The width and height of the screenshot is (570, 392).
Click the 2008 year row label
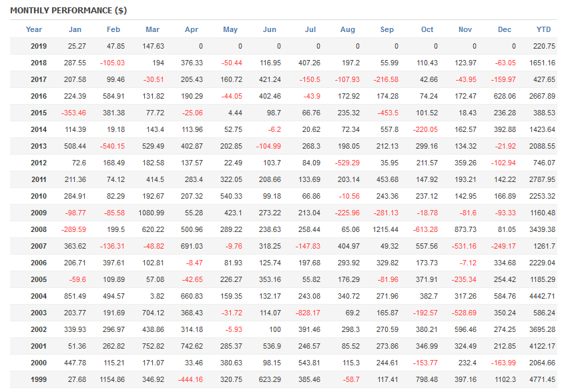[39, 229]
